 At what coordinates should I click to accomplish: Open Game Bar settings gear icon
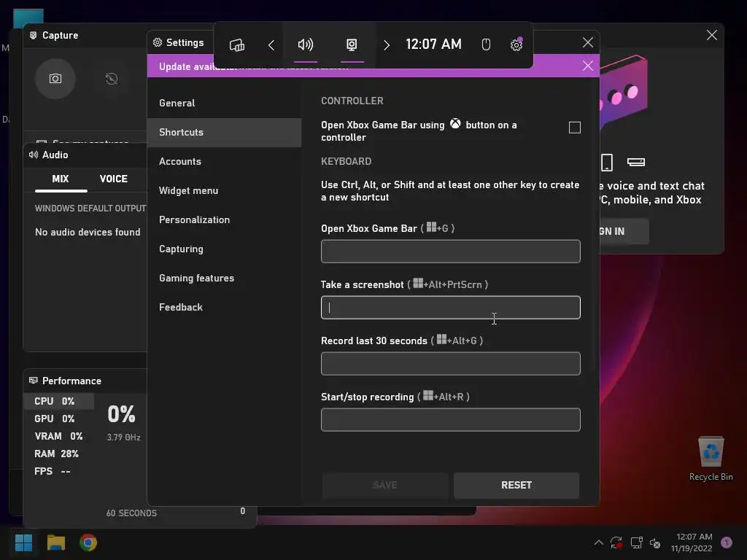click(516, 44)
